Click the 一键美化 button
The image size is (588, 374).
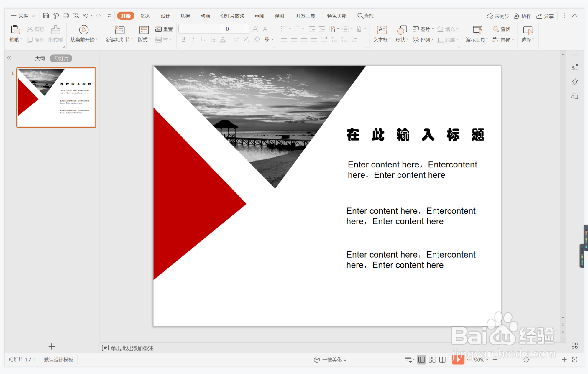pyautogui.click(x=330, y=360)
